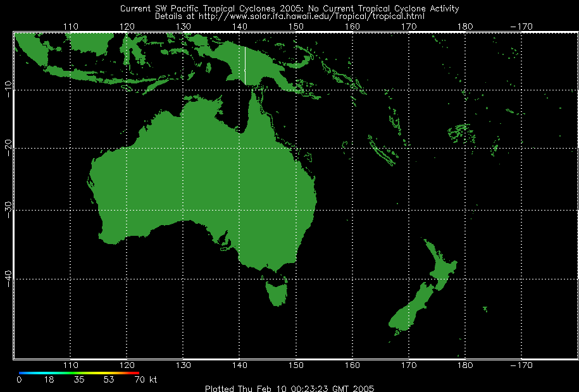
Task: Click the top axis "180" longitude label
Action: 465,27
